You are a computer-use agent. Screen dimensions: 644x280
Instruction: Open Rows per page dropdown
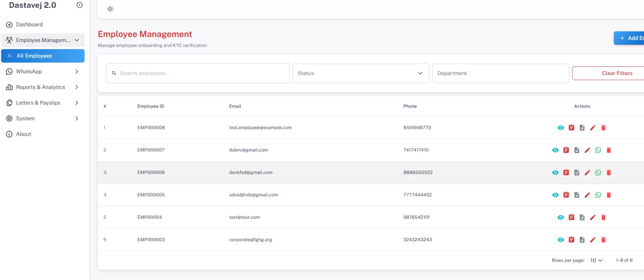pos(596,260)
